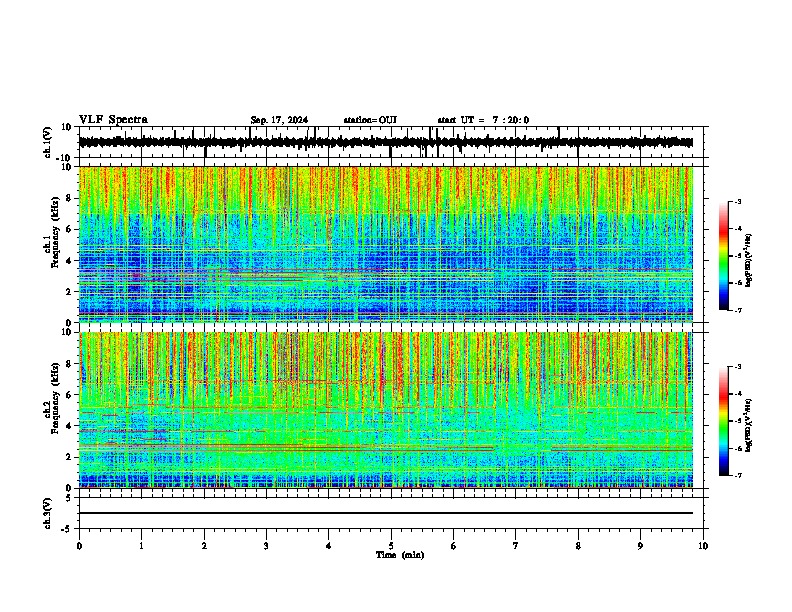Click the 'start UT = 7:20:0' text

(x=483, y=120)
